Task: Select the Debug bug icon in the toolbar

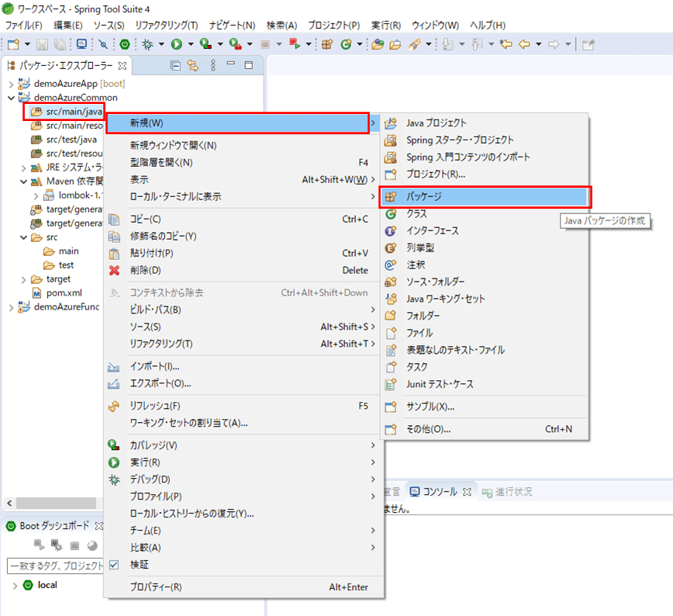Action: (147, 44)
